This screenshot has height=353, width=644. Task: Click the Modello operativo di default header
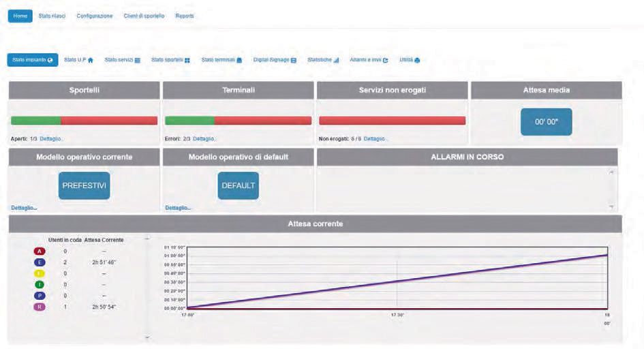pyautogui.click(x=239, y=157)
